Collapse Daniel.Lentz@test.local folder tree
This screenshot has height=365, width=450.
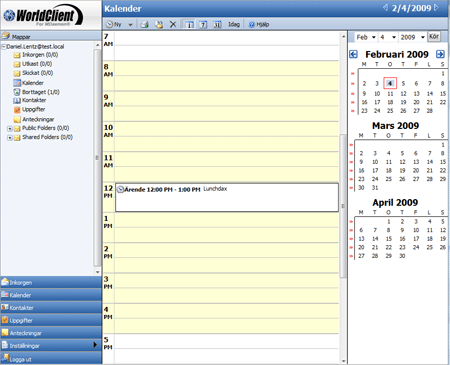tap(4, 47)
